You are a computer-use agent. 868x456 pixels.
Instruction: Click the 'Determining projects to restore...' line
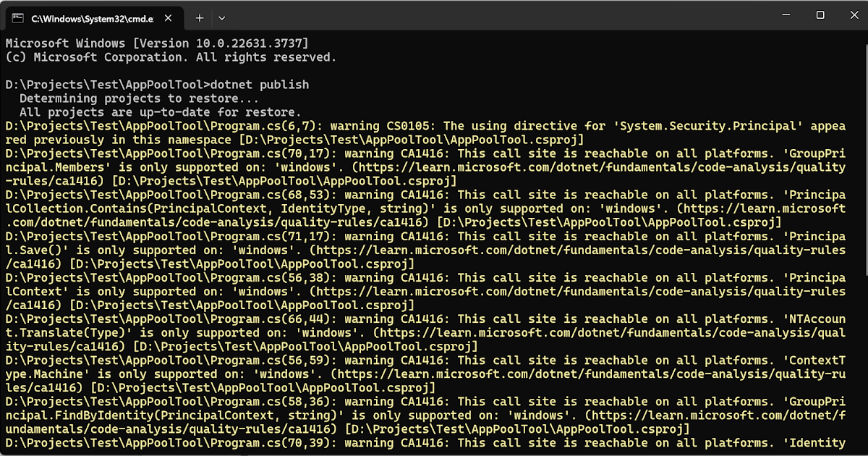pos(139,98)
